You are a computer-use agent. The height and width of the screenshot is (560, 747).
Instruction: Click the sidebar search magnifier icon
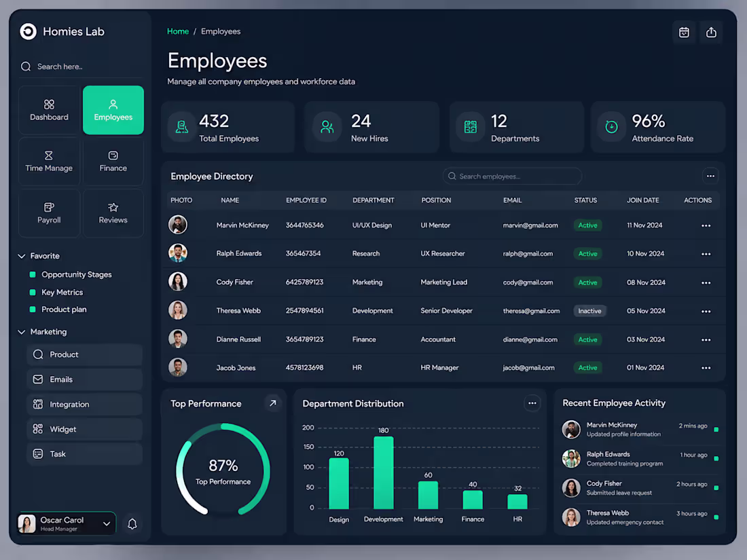(26, 67)
